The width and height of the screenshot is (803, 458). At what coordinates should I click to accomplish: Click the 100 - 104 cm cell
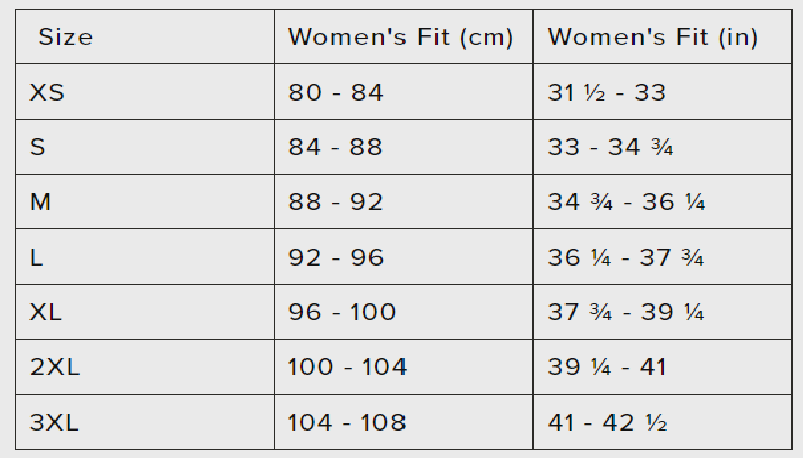click(x=347, y=367)
